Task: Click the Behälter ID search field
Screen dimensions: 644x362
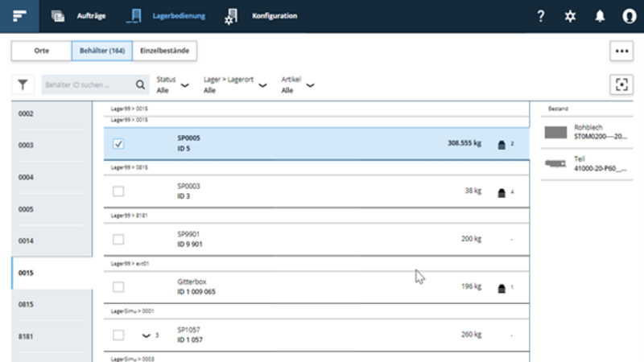Action: click(x=85, y=84)
